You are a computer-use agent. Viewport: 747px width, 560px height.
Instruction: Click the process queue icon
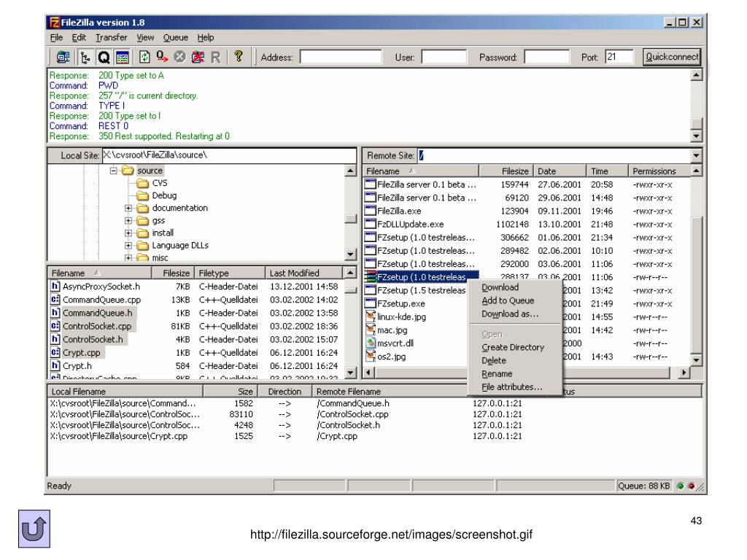[x=163, y=57]
